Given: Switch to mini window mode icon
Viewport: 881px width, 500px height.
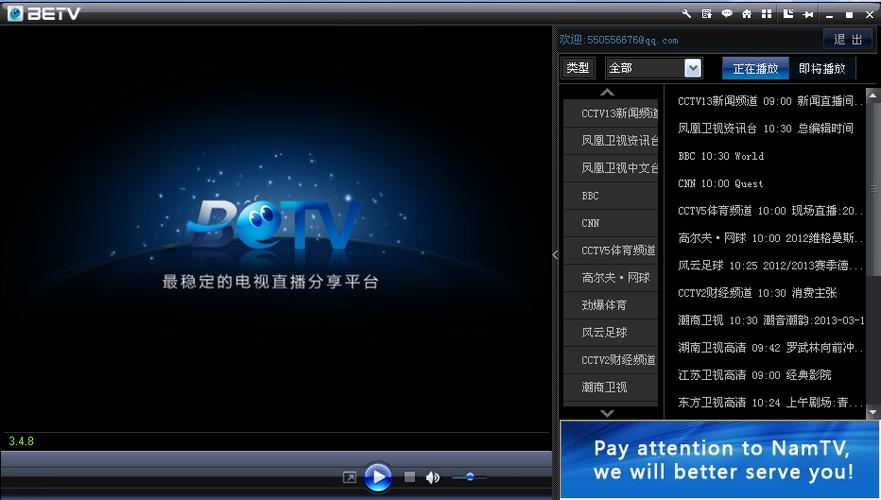Looking at the screenshot, I should click(788, 14).
